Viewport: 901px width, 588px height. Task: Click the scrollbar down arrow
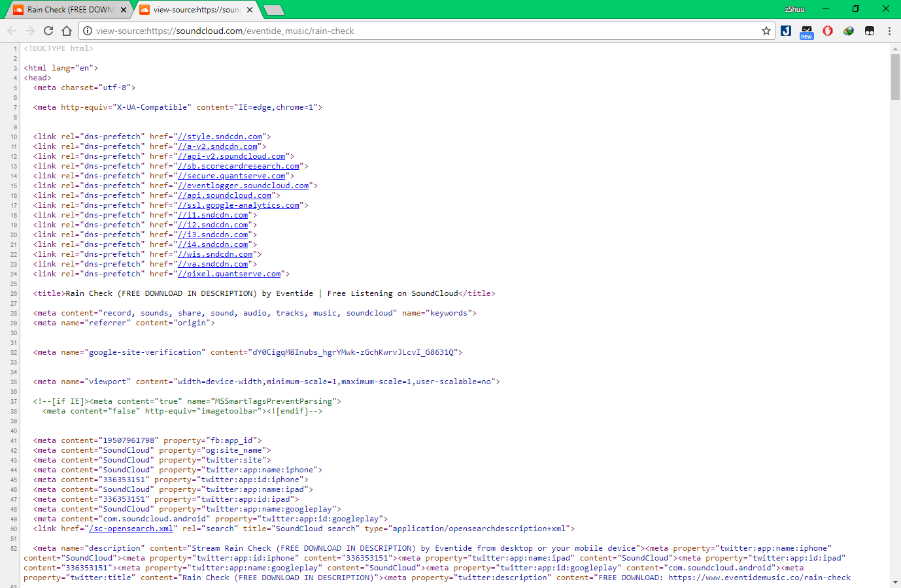895,582
